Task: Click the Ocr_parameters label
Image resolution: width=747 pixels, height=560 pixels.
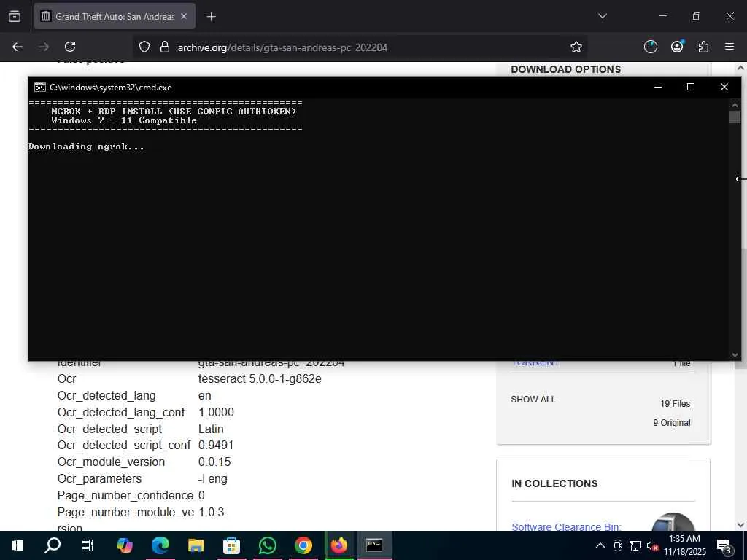Action: tap(99, 478)
